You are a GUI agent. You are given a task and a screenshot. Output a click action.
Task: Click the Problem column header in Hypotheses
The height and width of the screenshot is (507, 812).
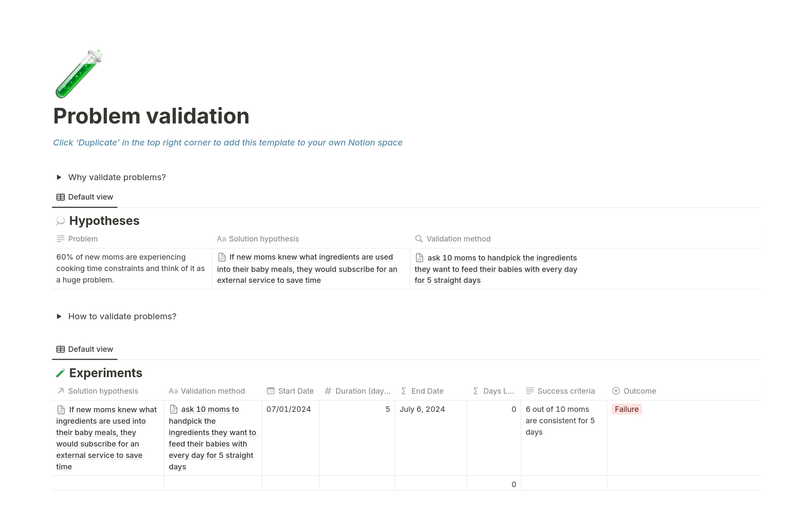tap(82, 239)
